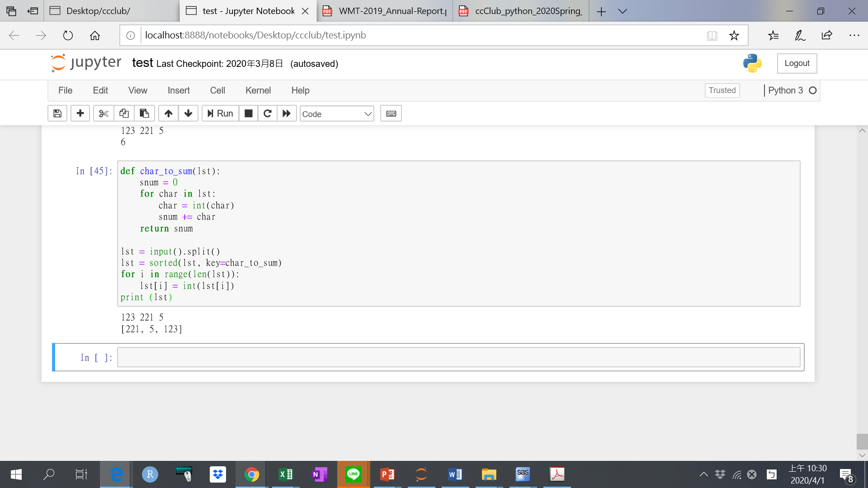Click the Trusted notebook indicator
The width and height of the screenshot is (868, 488).
722,90
